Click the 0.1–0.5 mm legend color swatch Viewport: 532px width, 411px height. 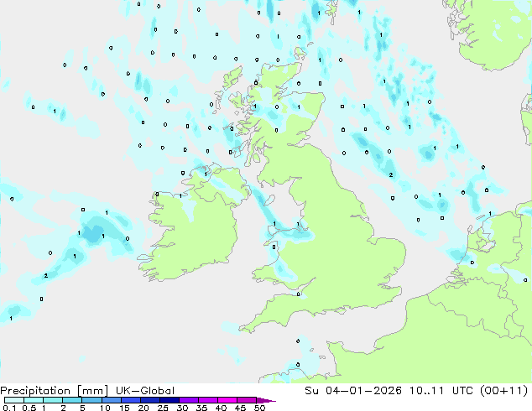[14, 400]
